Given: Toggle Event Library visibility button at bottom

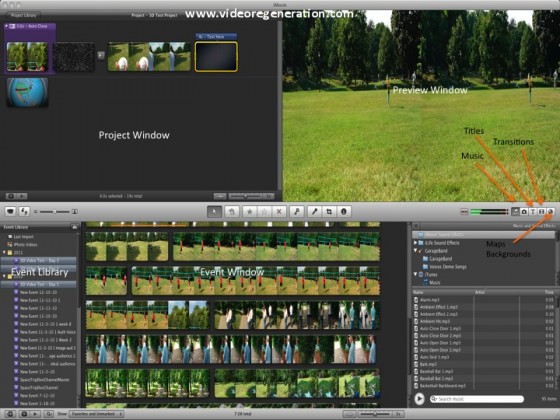Looking at the screenshot, I should pos(10,414).
